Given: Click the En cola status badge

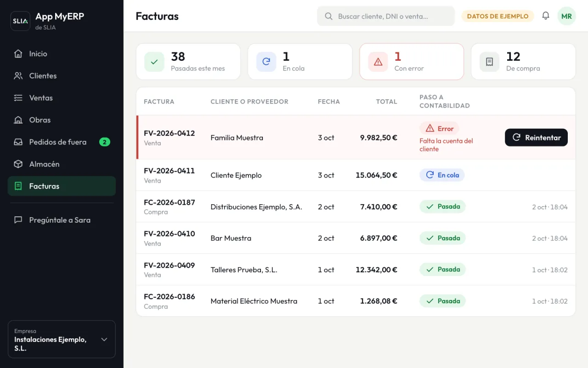Looking at the screenshot, I should coord(442,175).
